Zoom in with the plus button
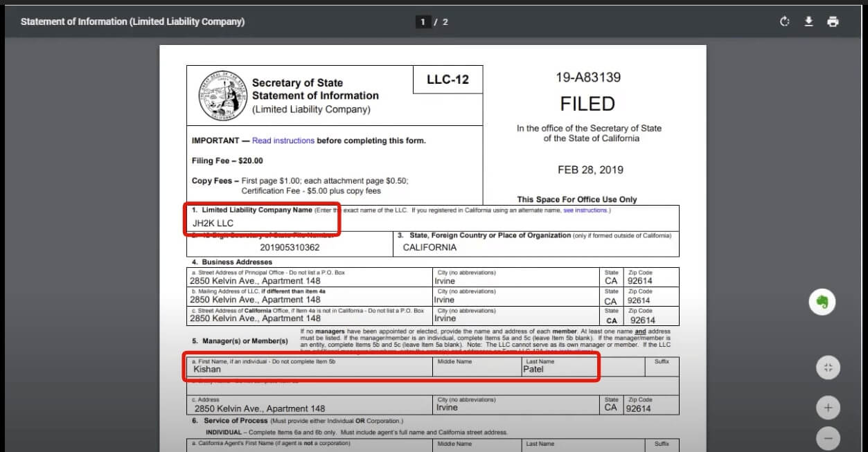 point(828,408)
